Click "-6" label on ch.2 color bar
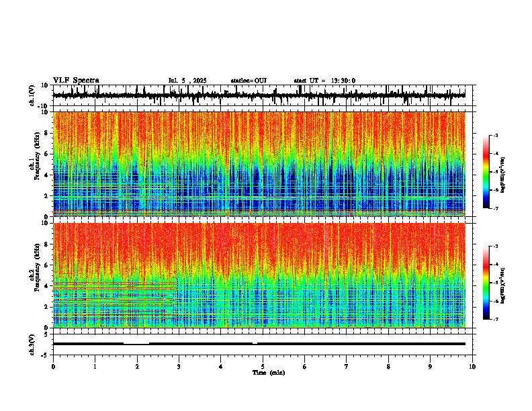The height and width of the screenshot is (411, 532). (x=496, y=301)
